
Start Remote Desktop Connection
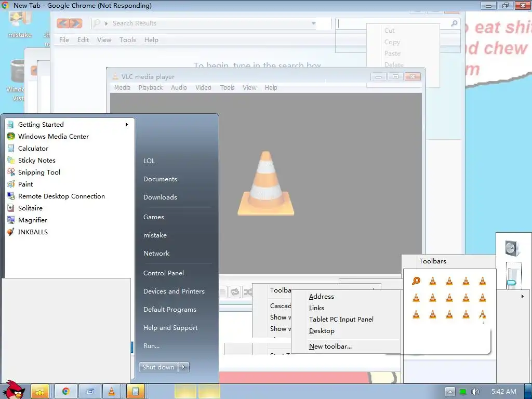pyautogui.click(x=61, y=196)
